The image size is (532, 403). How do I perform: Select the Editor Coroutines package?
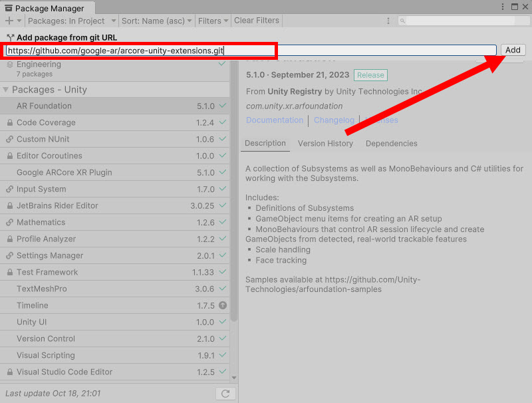pos(114,156)
